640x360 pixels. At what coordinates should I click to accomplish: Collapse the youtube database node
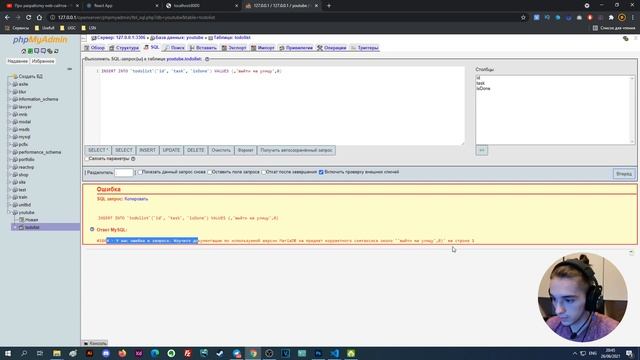[10, 213]
